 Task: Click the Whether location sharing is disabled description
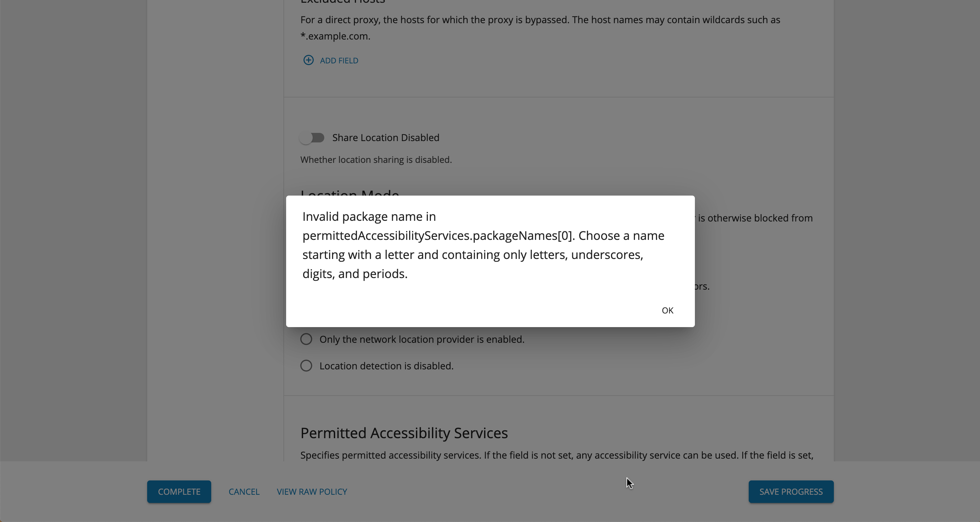(x=376, y=159)
